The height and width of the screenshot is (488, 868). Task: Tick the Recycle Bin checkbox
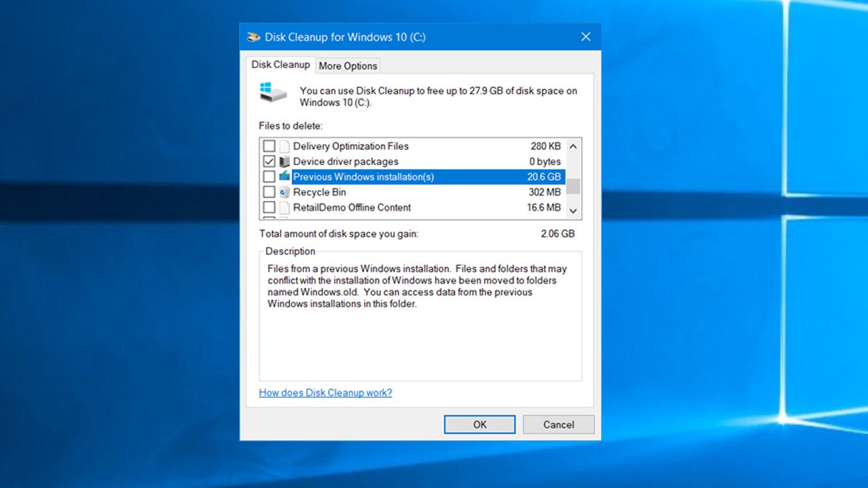click(269, 192)
